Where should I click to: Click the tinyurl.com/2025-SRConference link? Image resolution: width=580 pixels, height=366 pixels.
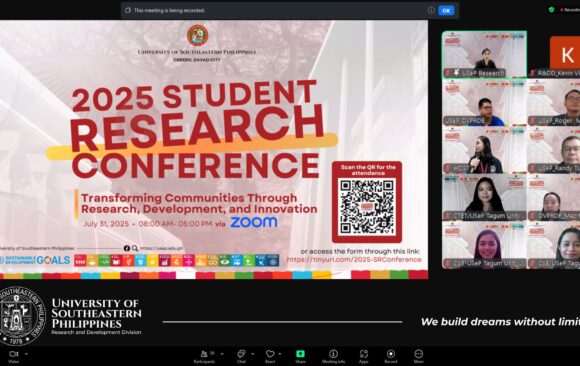tap(354, 259)
